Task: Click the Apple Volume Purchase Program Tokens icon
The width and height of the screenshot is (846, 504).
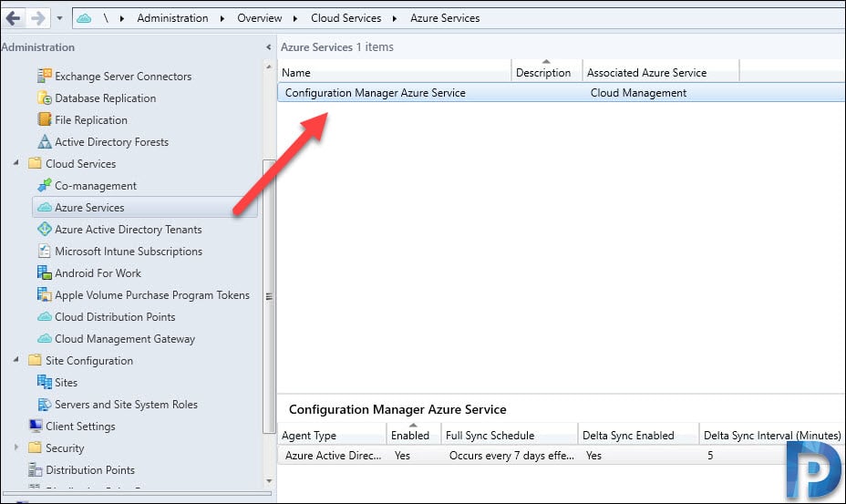Action: click(x=45, y=294)
